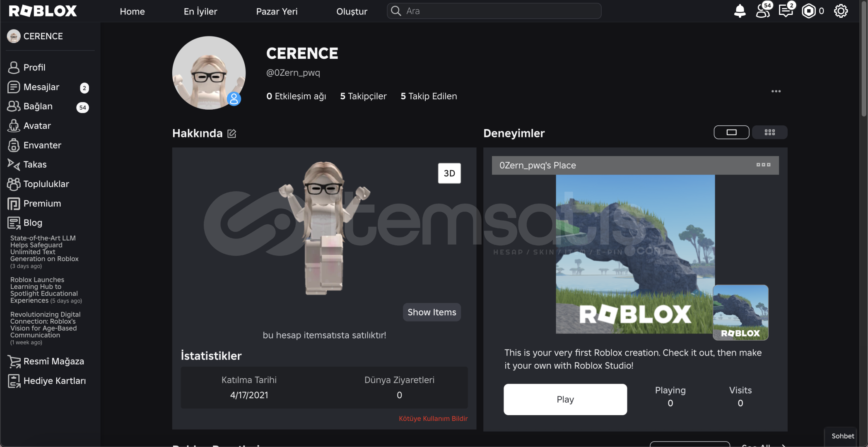Click the Show Items button
The width and height of the screenshot is (868, 447).
click(x=432, y=312)
